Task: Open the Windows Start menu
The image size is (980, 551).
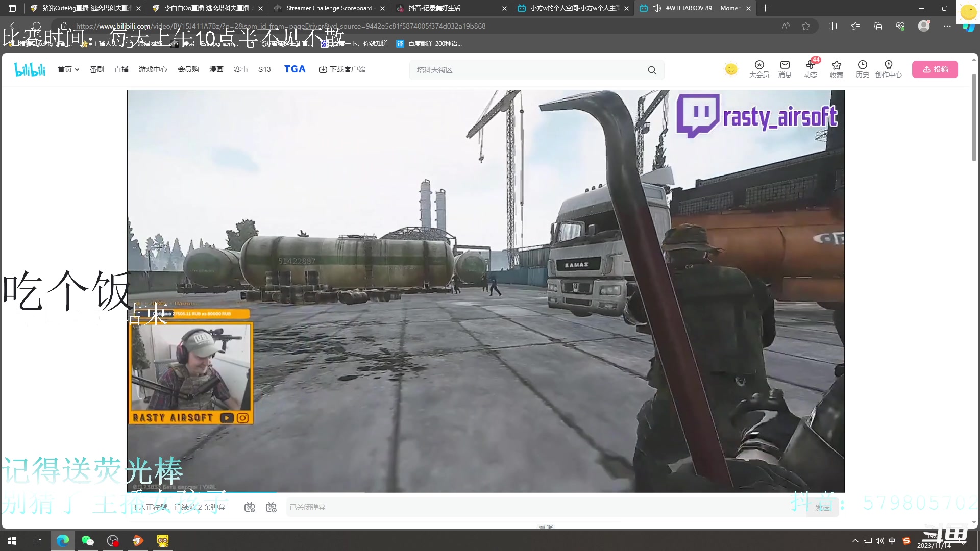Action: tap(12, 541)
